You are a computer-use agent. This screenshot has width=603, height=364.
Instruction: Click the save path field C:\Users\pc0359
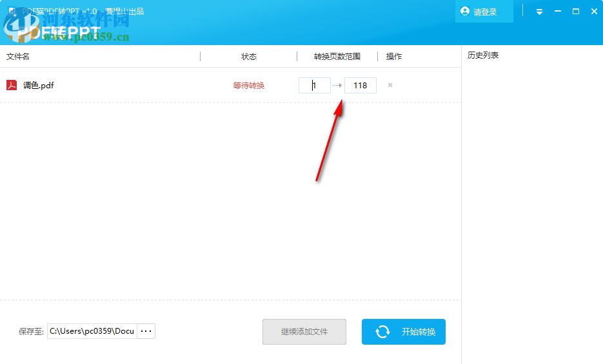coord(92,331)
